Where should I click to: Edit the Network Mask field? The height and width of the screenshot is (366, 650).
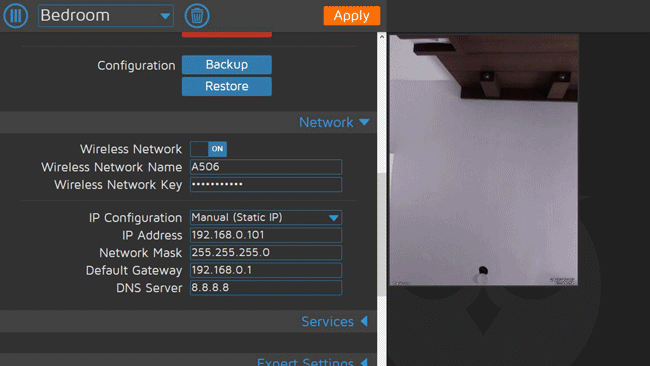click(266, 252)
